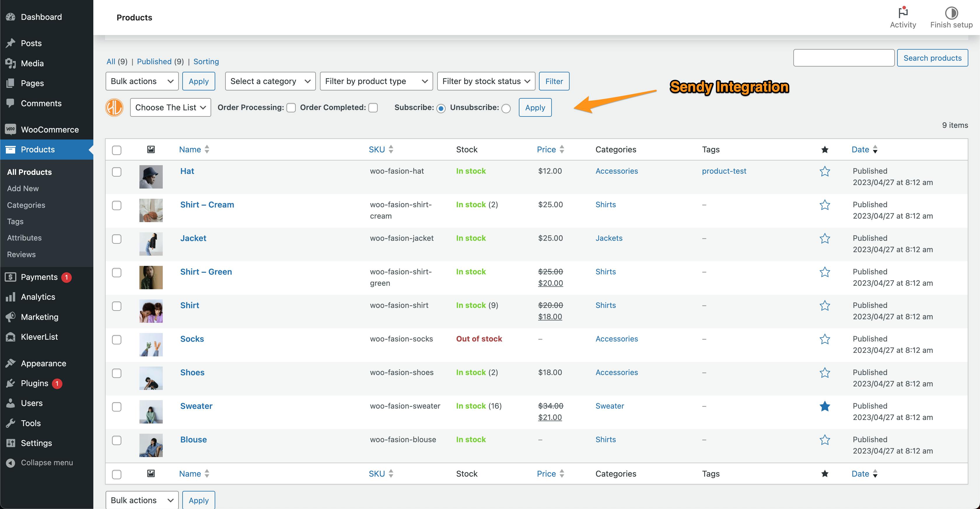Viewport: 980px width, 509px height.
Task: Open Reviews submenu item
Action: tap(21, 254)
